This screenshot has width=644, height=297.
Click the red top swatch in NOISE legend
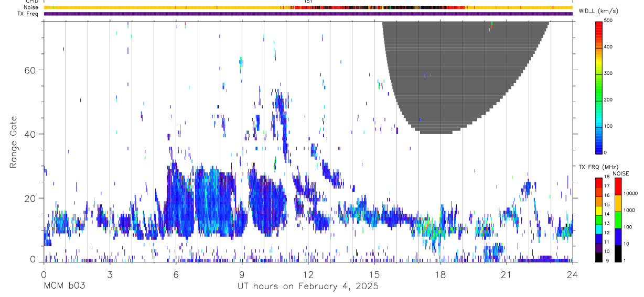(618, 186)
